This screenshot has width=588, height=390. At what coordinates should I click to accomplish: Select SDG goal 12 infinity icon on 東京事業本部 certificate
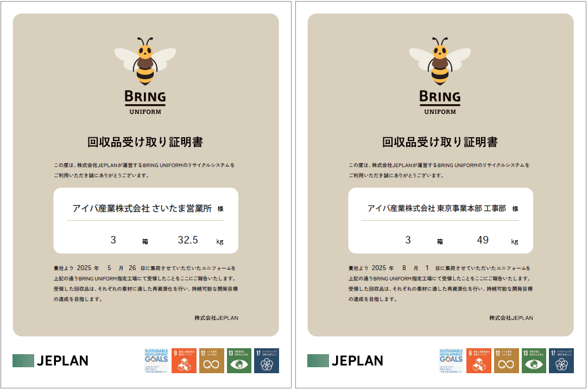coord(506,361)
